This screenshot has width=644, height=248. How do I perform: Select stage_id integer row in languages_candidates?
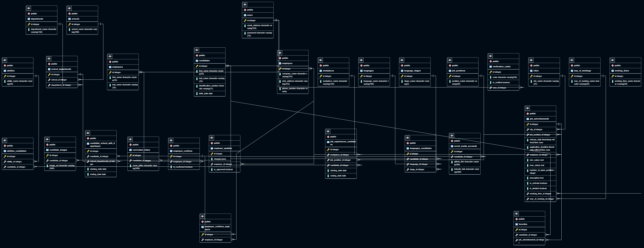[x=417, y=170]
